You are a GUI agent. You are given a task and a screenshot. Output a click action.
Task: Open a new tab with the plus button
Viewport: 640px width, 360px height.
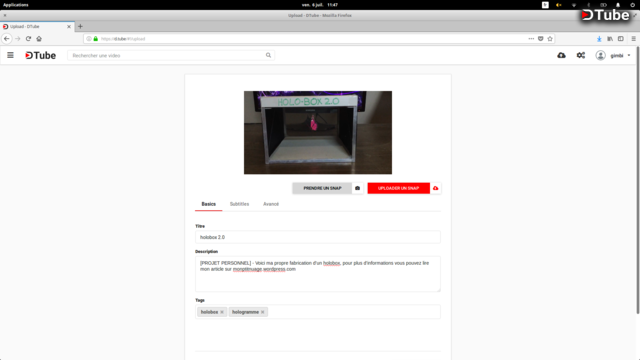pos(80,27)
